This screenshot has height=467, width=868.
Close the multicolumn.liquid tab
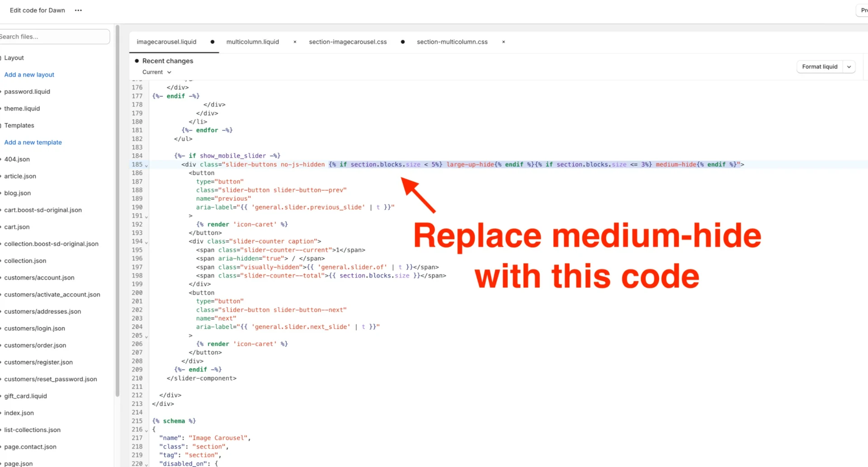point(295,42)
